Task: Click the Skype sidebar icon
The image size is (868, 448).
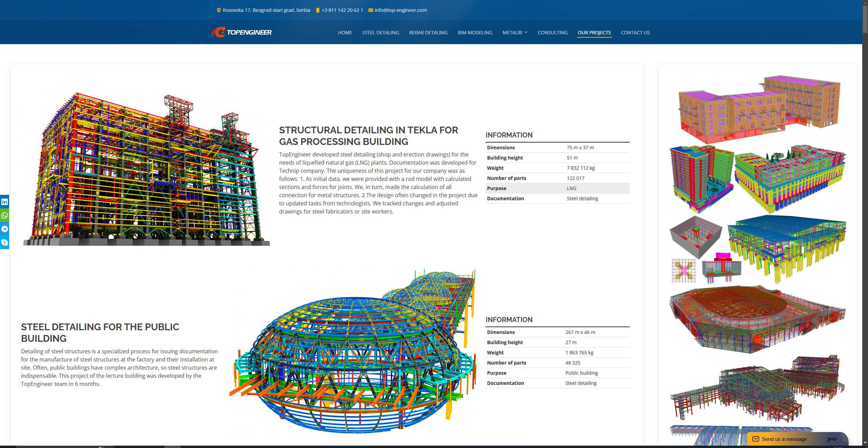Action: click(4, 242)
